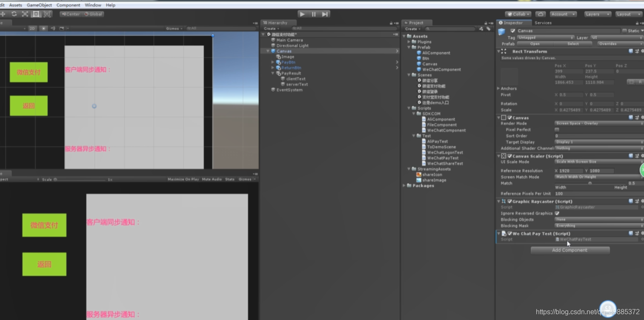
Task: Open We Chat Pay Test help icon
Action: pos(631,233)
